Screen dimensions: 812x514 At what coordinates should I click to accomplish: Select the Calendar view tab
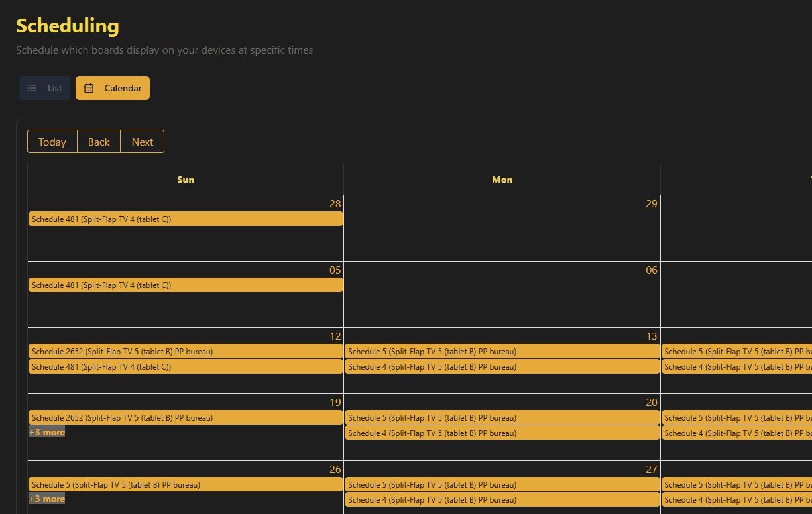pos(113,88)
